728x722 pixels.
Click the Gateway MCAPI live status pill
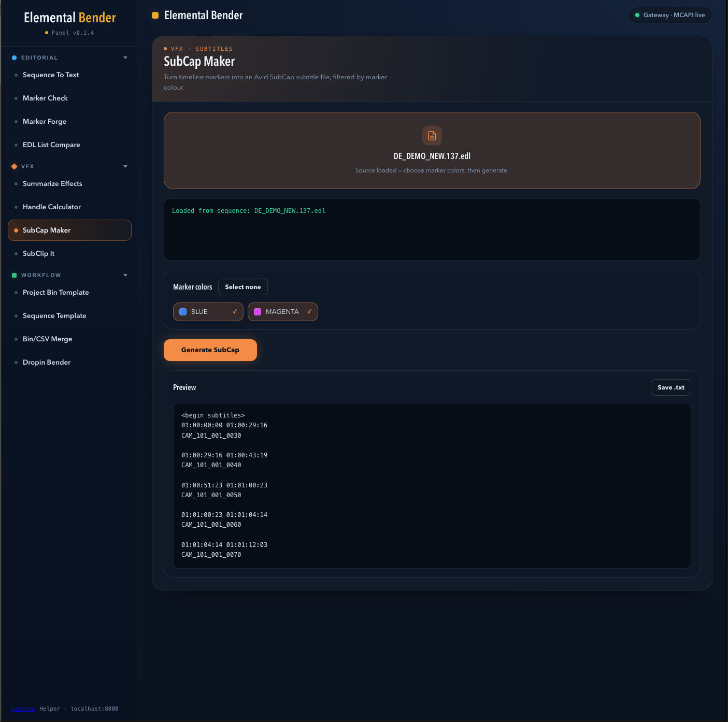pyautogui.click(x=670, y=15)
